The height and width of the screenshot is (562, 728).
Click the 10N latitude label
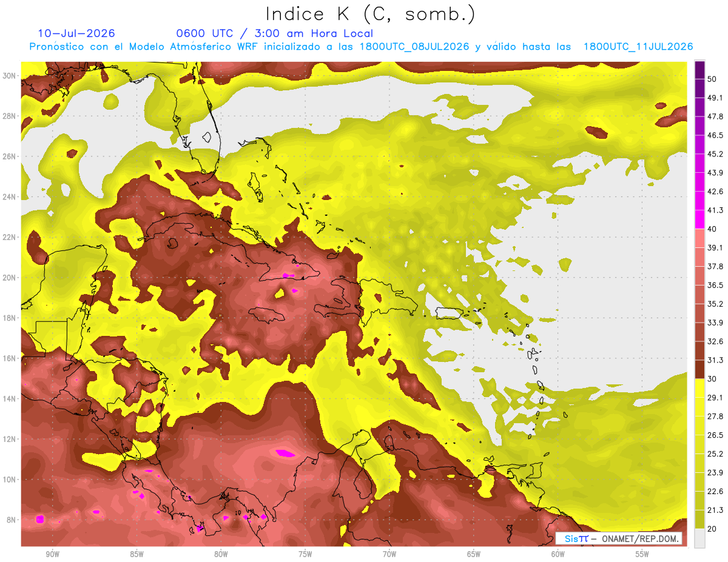[x=10, y=480]
